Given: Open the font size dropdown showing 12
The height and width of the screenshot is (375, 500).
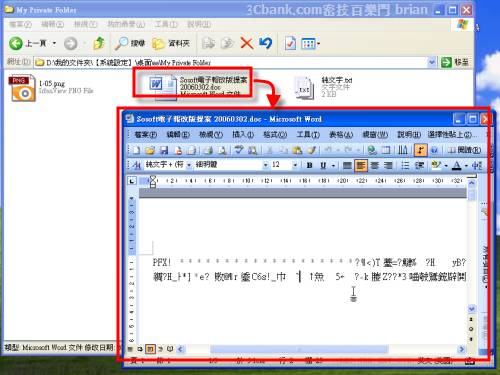Looking at the screenshot, I should tap(295, 165).
